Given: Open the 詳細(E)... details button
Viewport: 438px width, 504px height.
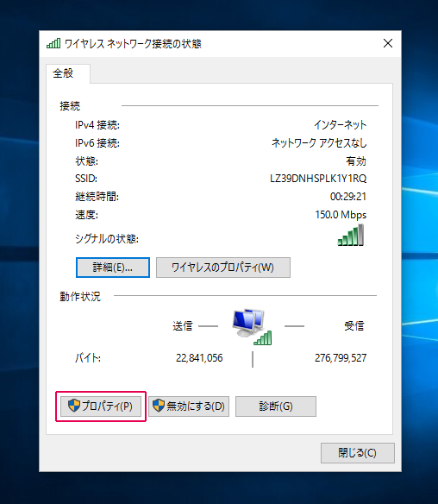Looking at the screenshot, I should 113,268.
